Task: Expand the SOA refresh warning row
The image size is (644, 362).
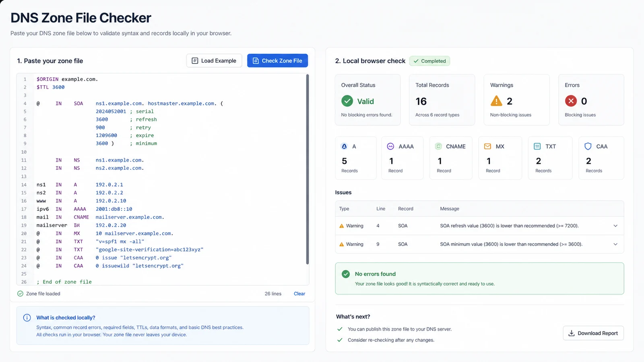Action: 615,226
